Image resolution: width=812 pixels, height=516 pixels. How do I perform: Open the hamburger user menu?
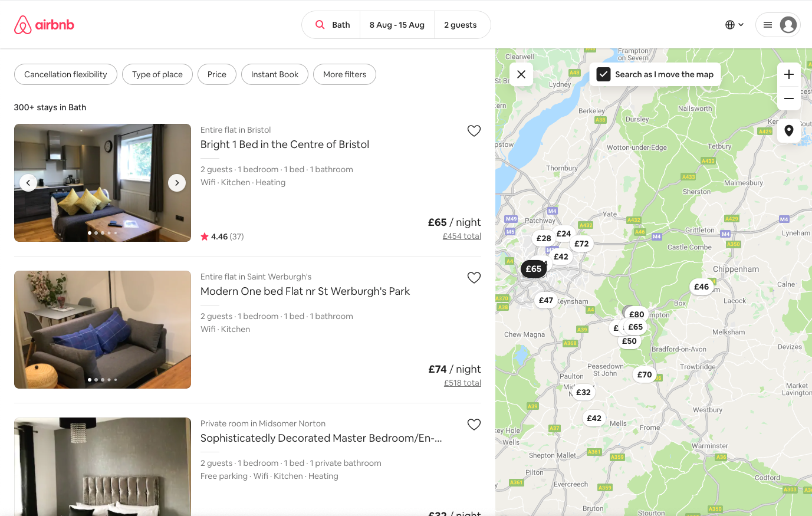coord(767,25)
